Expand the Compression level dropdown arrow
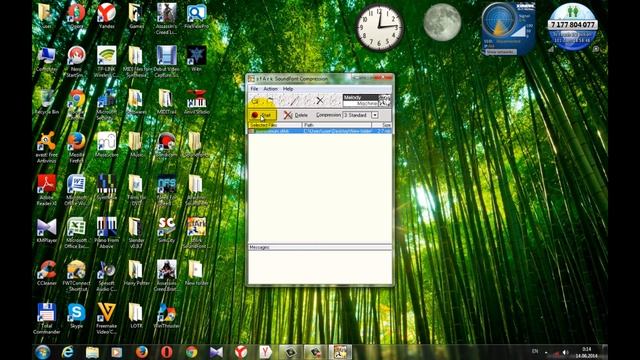The image size is (640, 360). click(x=375, y=115)
